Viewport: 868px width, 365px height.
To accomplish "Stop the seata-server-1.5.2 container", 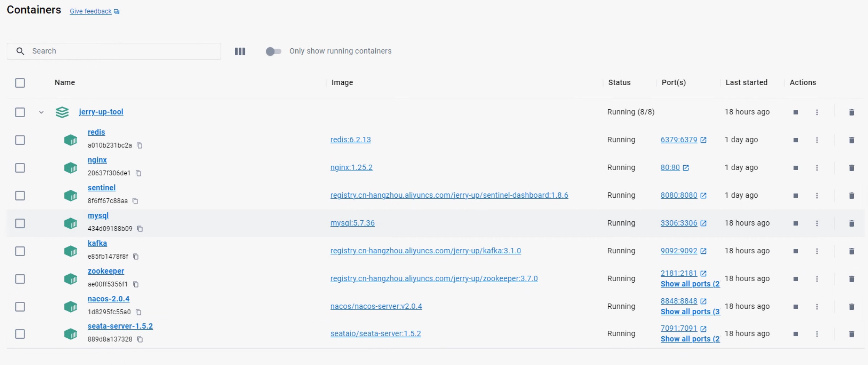I will (x=795, y=334).
